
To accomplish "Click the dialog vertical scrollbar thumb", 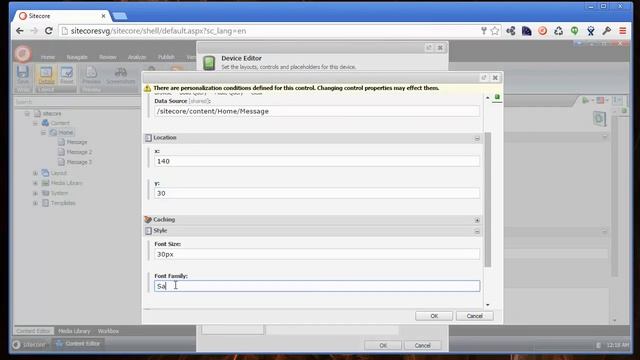I will pos(488,199).
